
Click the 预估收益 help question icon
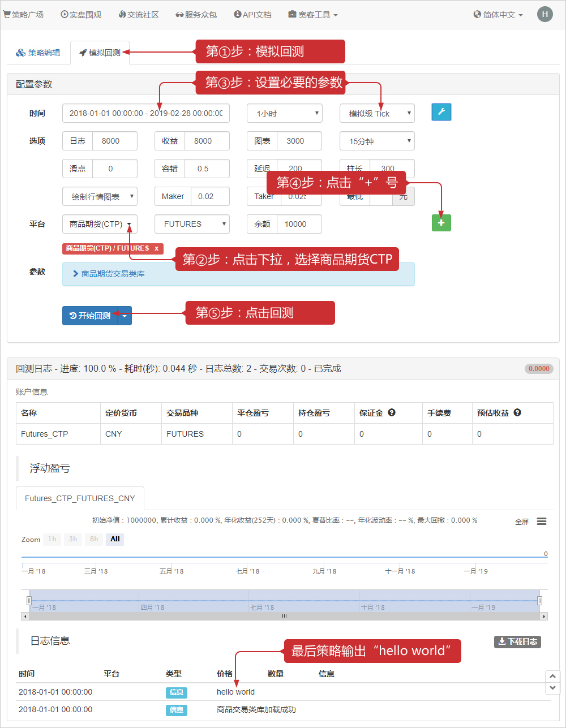[517, 413]
